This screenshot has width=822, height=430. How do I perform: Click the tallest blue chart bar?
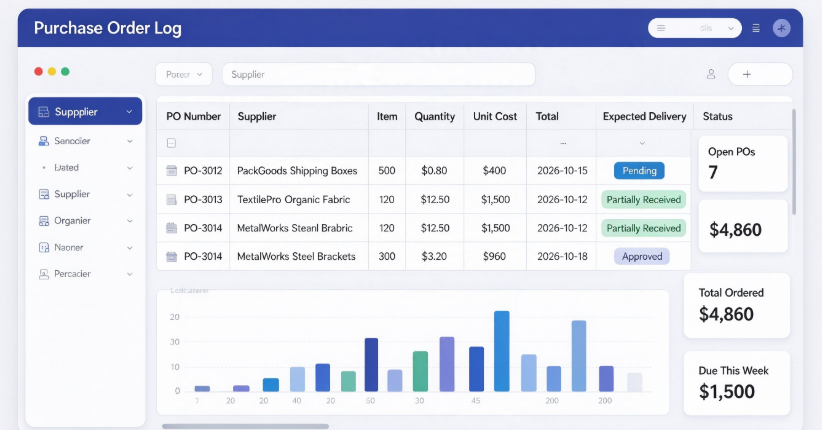coord(502,351)
